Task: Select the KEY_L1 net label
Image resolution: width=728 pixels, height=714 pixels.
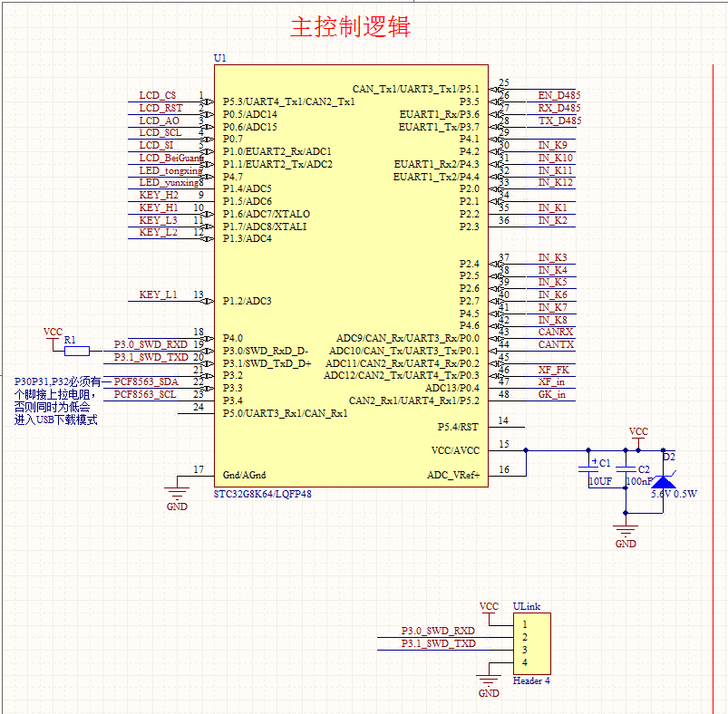Action: [158, 294]
